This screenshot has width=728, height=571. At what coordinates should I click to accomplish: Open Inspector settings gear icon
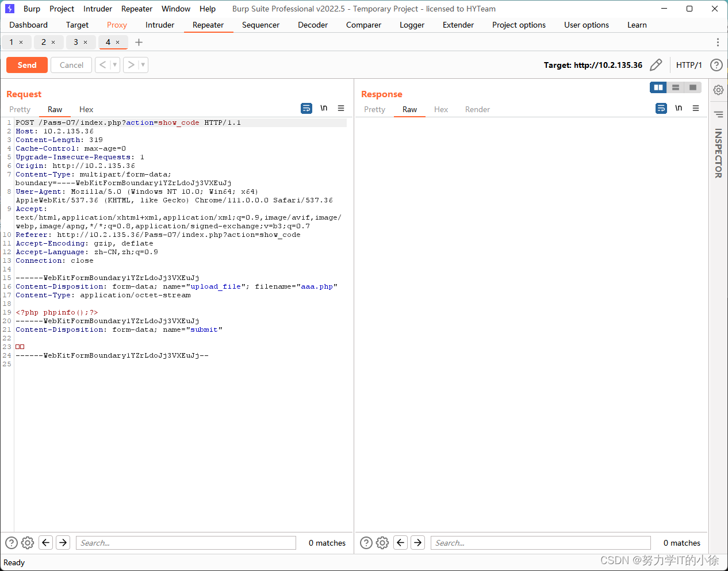pos(718,90)
